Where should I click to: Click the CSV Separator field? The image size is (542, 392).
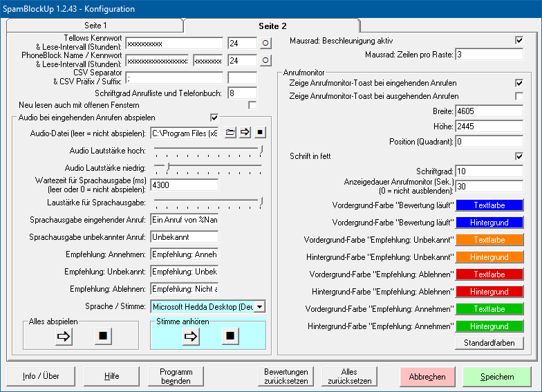click(x=174, y=77)
